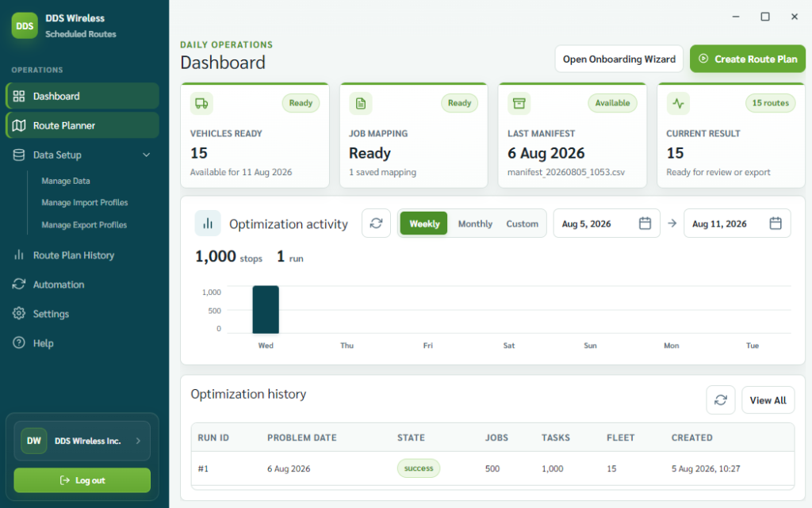Switch activity range to Custom
The height and width of the screenshot is (508, 812).
[522, 223]
